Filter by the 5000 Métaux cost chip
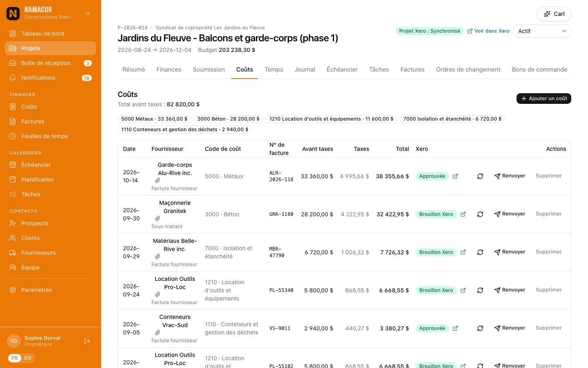 point(154,119)
